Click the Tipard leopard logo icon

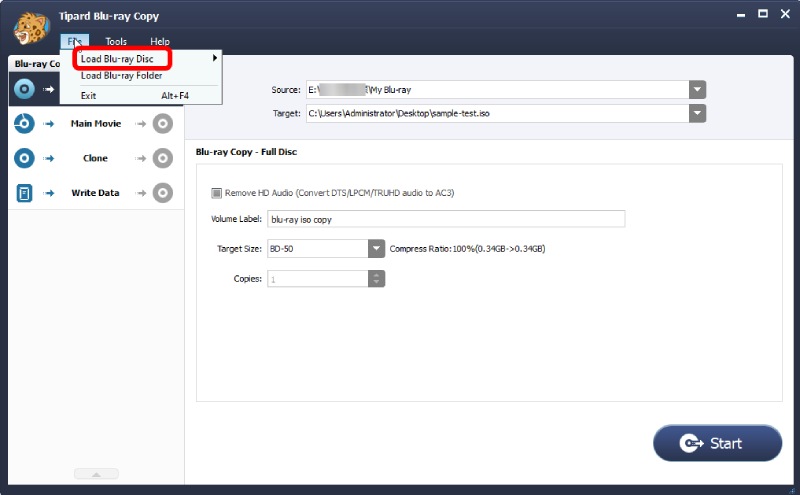point(31,28)
